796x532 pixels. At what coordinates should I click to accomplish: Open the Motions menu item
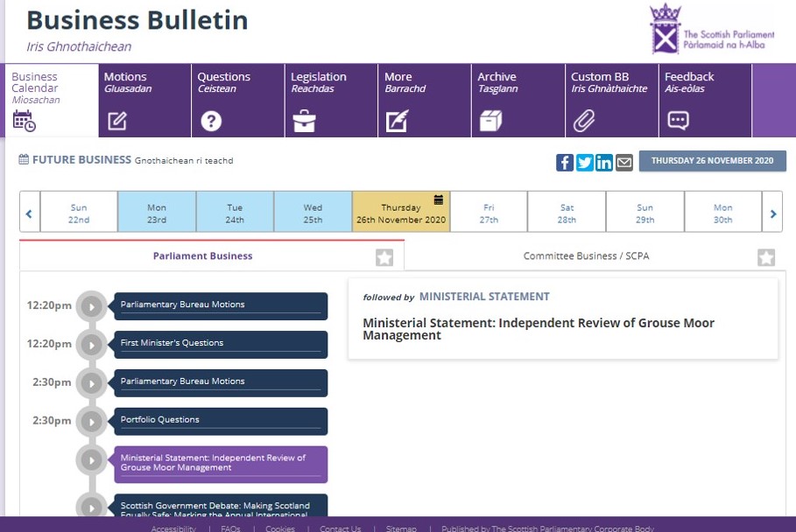[144, 101]
